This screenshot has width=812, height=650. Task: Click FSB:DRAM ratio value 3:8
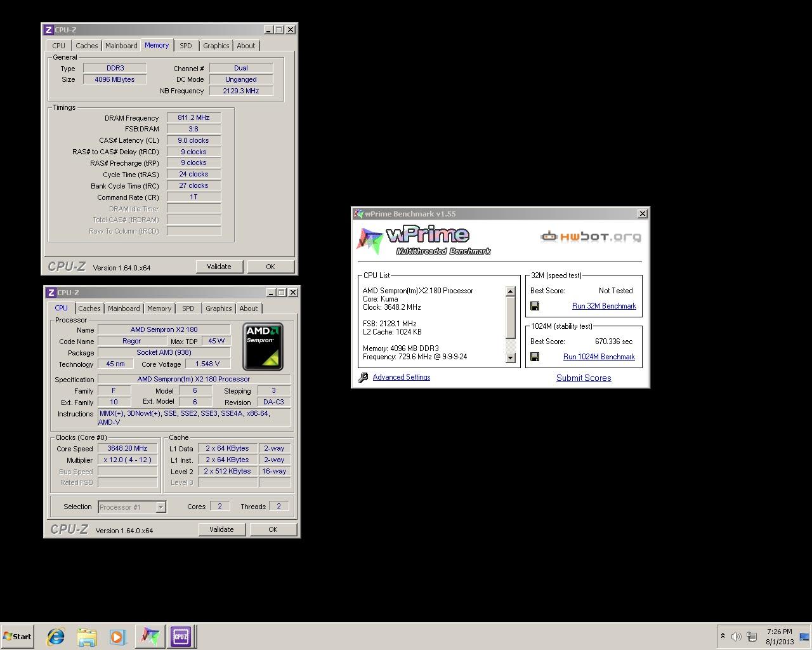coord(193,129)
